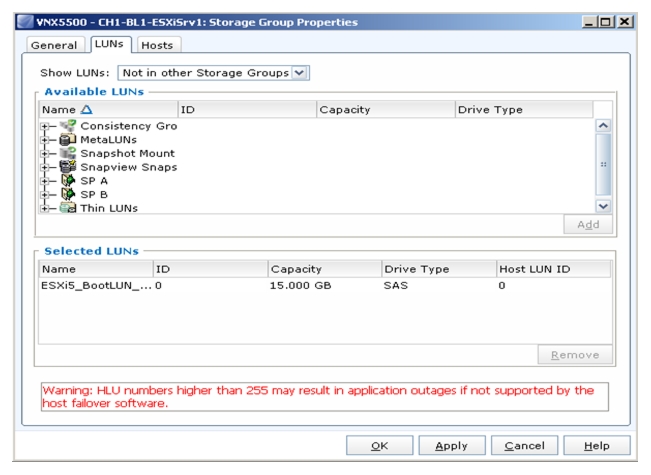The image size is (651, 475).
Task: Click the Consistency Groups tree icon
Action: coord(68,125)
